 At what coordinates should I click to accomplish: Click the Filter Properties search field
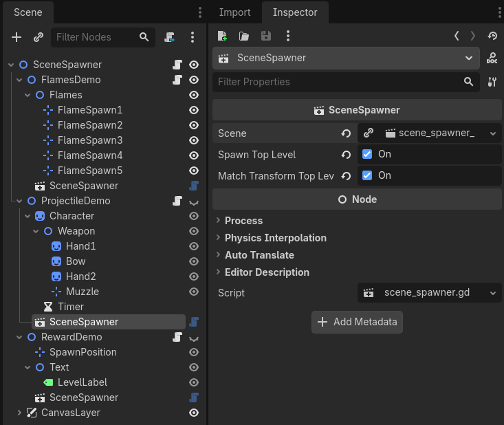coord(346,82)
